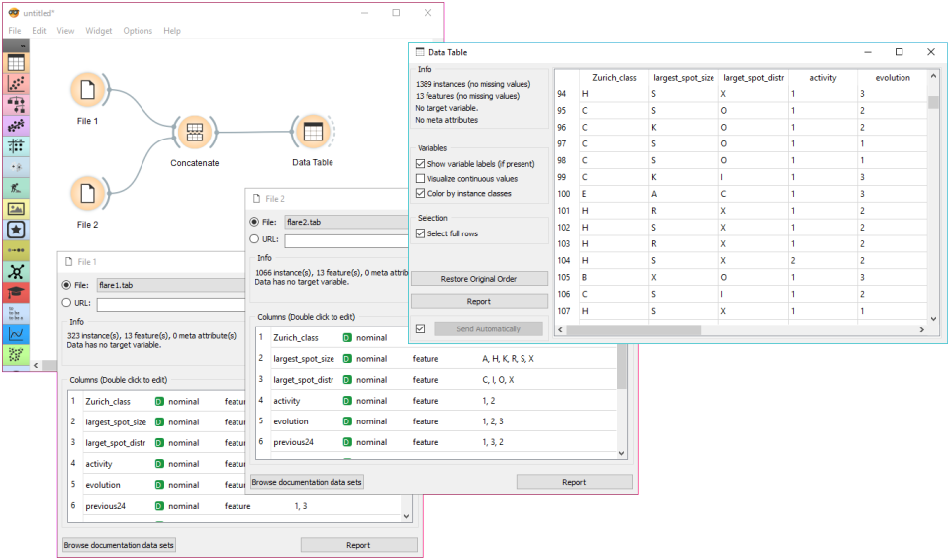Select the File 1 widget on canvas

tap(88, 90)
